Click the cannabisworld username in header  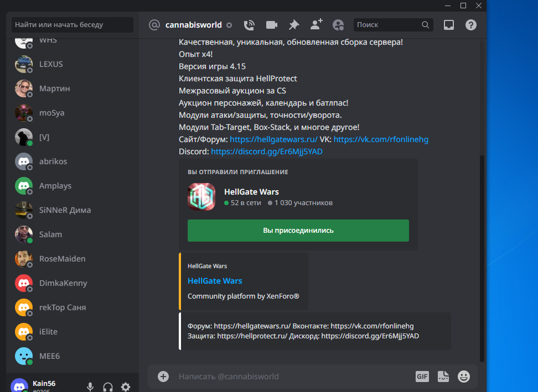point(194,25)
